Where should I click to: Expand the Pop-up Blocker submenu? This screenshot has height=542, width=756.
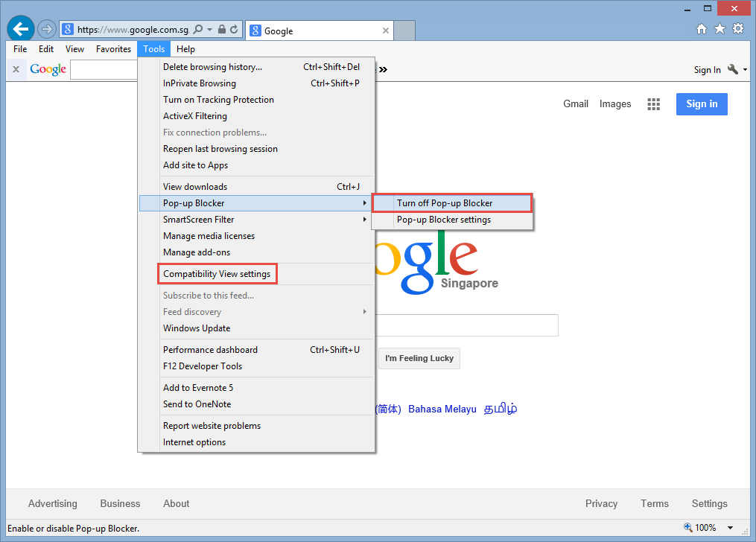point(256,203)
